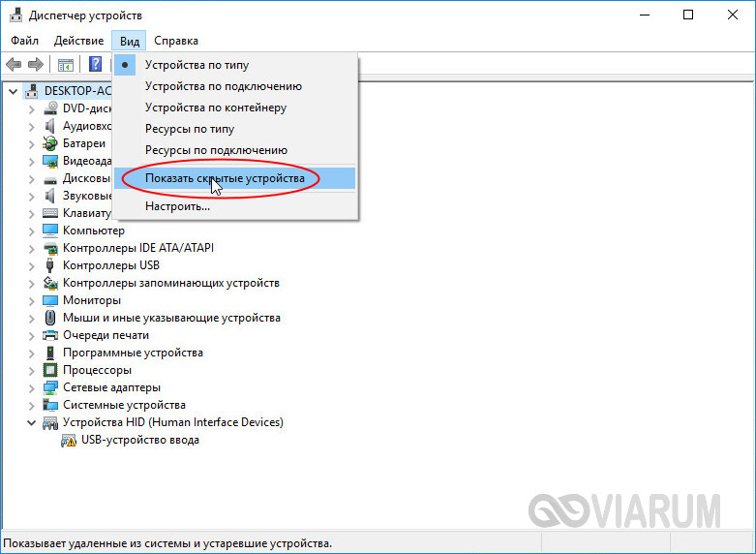Click the Forward arrow toolbar icon

pos(36,64)
